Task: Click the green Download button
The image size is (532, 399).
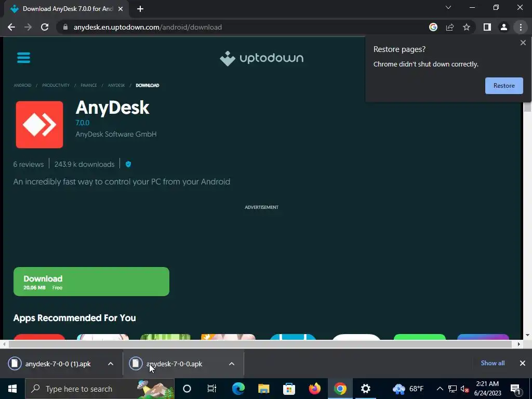Action: point(91,282)
